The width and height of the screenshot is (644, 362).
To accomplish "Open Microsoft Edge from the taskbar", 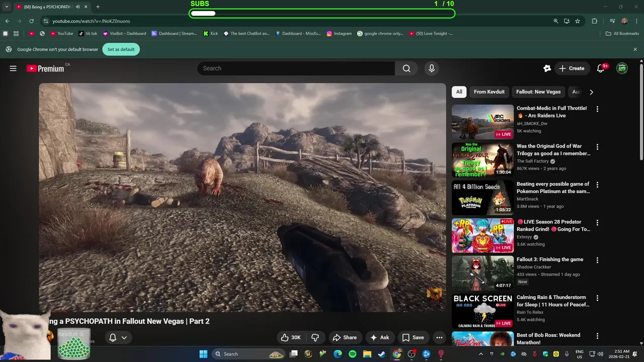I will [338, 354].
